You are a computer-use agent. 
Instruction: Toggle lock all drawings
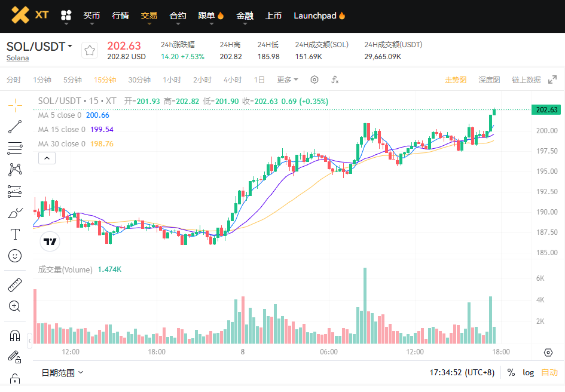[x=15, y=378]
